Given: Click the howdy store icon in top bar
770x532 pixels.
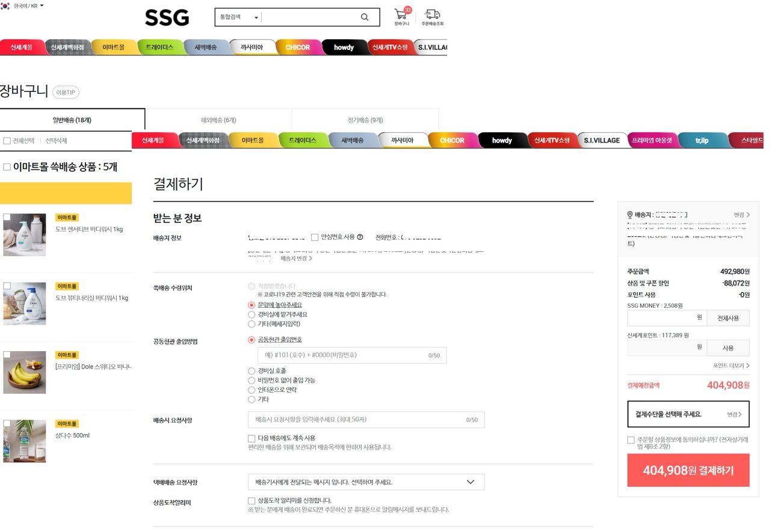Looking at the screenshot, I should click(344, 47).
